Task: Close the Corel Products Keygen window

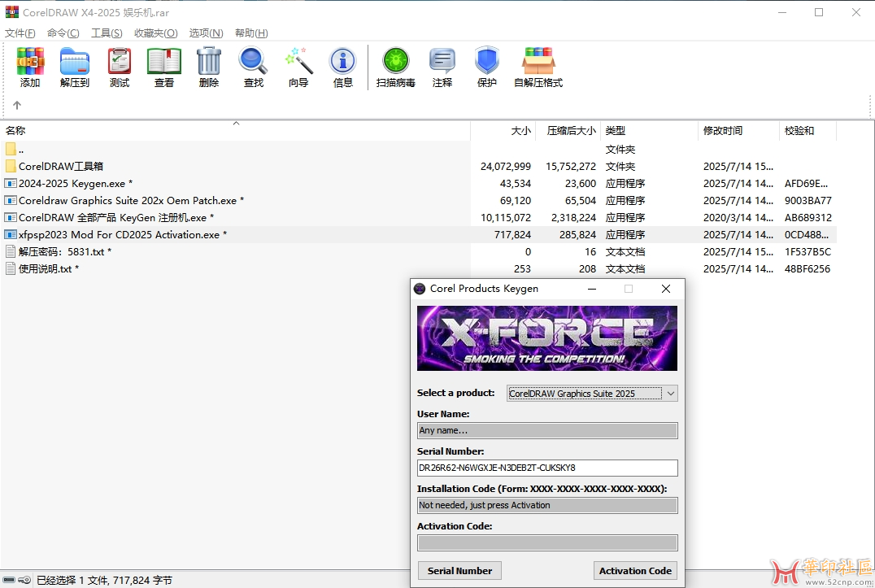Action: [x=666, y=289]
